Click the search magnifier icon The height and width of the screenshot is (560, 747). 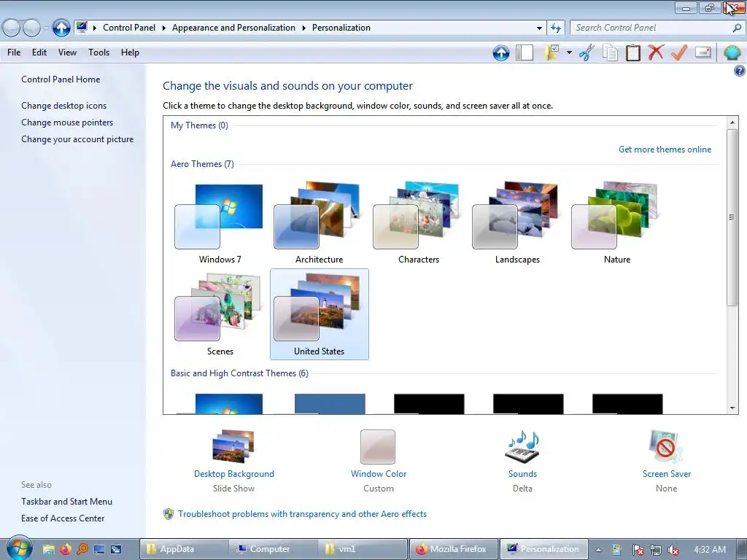click(737, 28)
